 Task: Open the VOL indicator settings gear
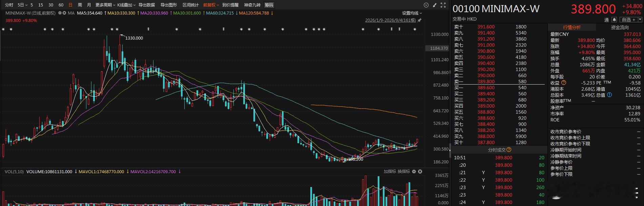[414, 171]
